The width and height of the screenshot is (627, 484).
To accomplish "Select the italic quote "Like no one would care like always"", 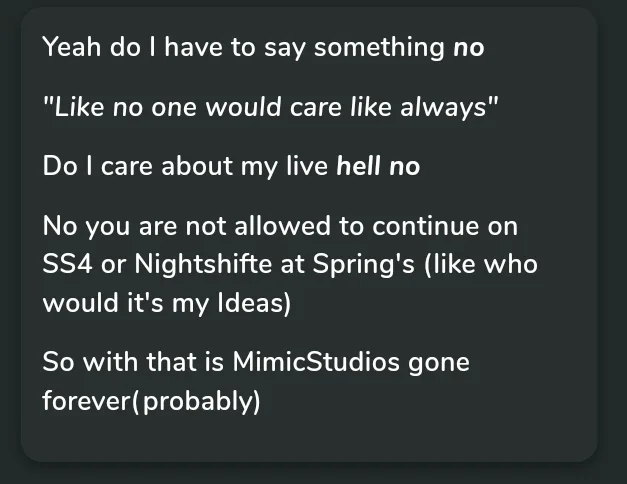I will (271, 107).
